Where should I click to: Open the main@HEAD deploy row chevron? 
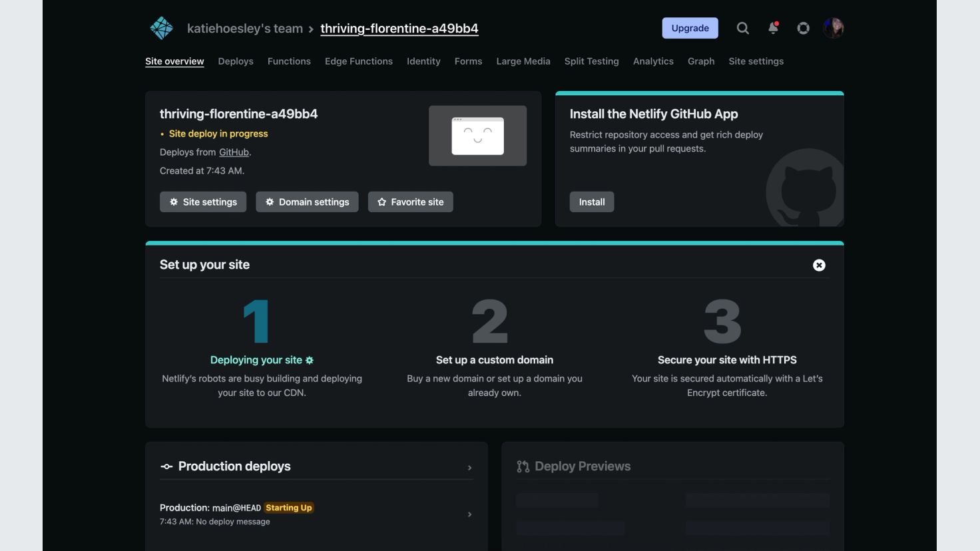click(x=469, y=514)
